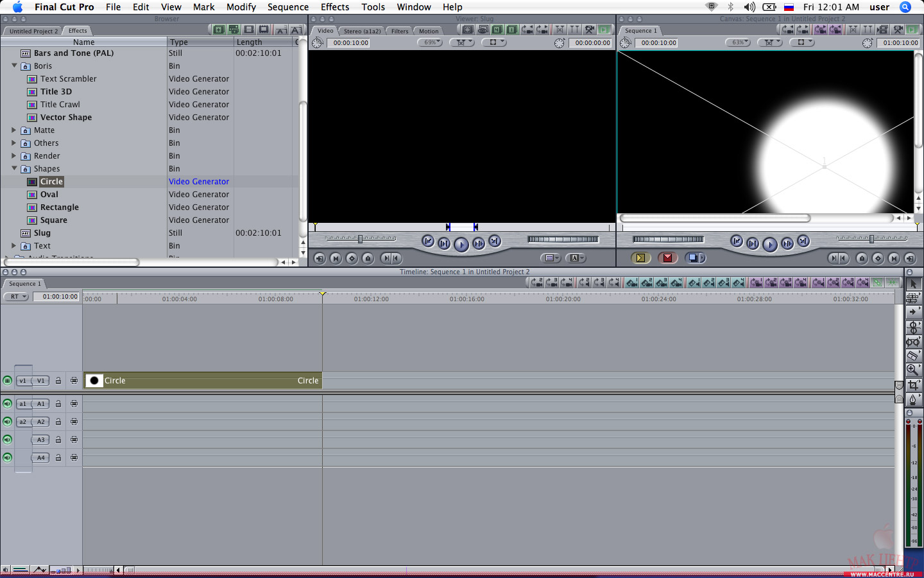Click the Untitled Project 2 tab in Browser

pyautogui.click(x=33, y=31)
